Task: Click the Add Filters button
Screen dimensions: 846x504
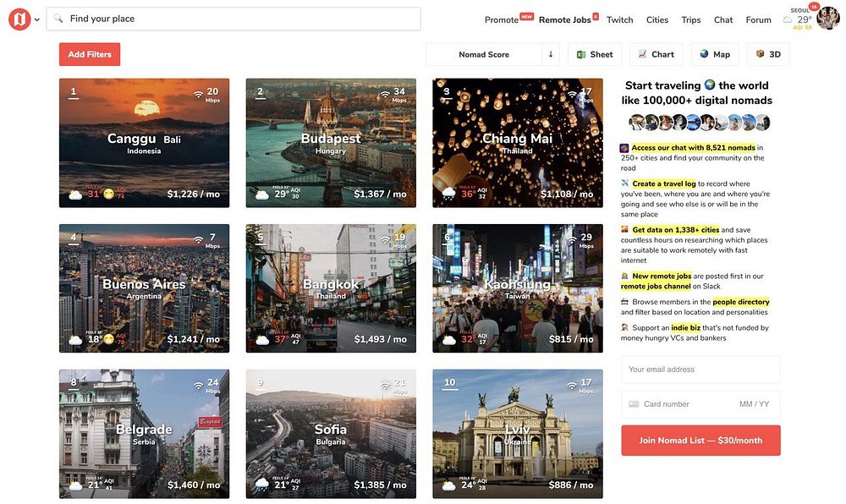Action: click(90, 54)
